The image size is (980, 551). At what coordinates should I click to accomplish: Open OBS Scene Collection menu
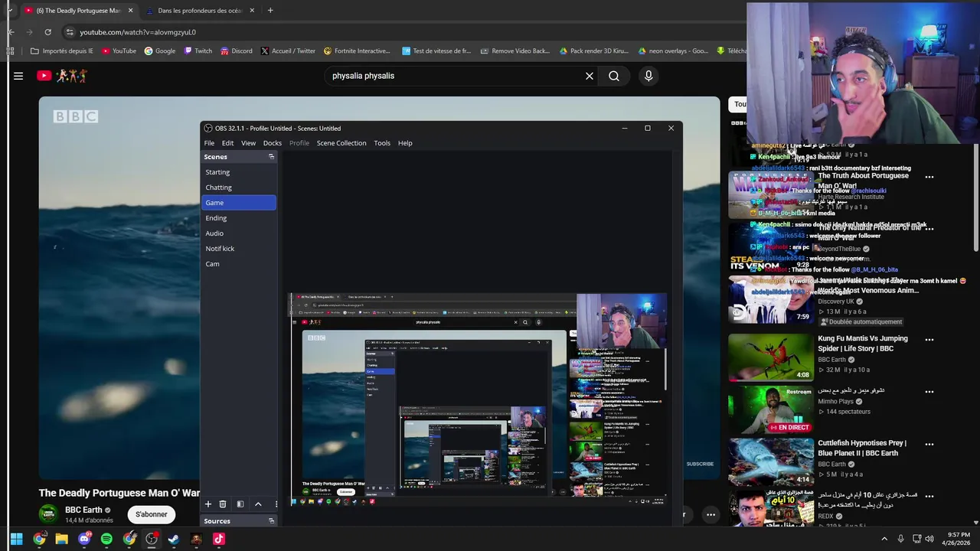click(x=341, y=143)
